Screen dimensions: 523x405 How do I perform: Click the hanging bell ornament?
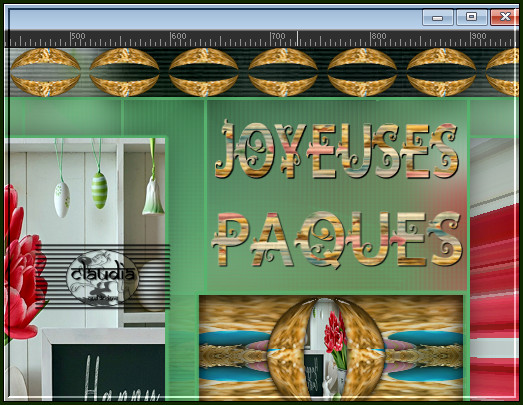click(153, 197)
